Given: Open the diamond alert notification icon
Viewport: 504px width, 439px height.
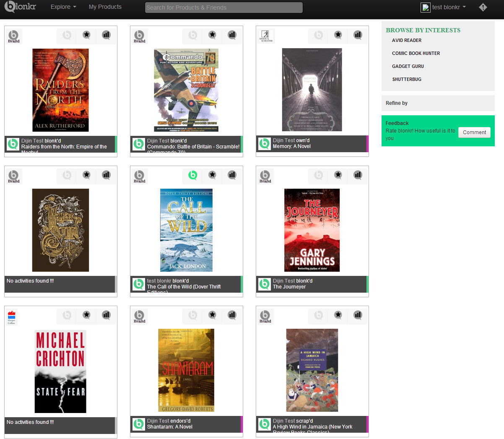Looking at the screenshot, I should [483, 7].
